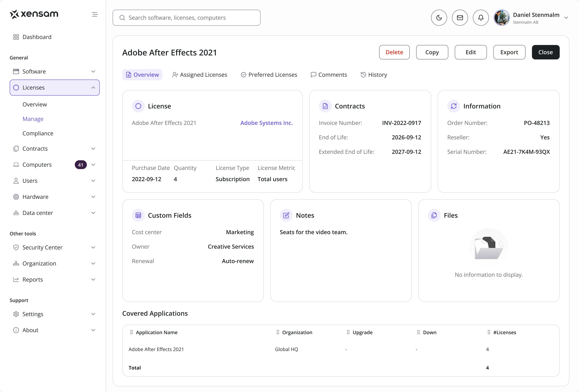Image resolution: width=579 pixels, height=392 pixels.
Task: Switch to Assigned Licenses tab
Action: click(200, 75)
